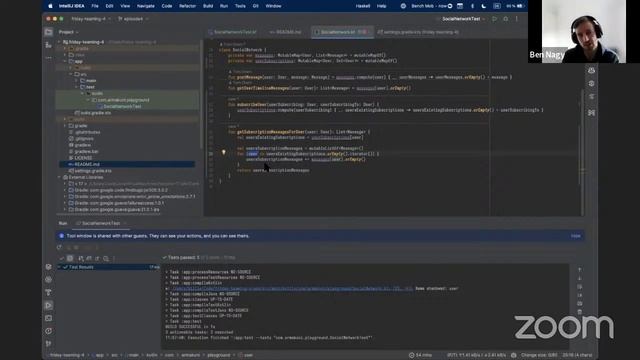Screen dimensions: 640x360
Task: Open the Run tool window icon
Action: tap(49, 305)
